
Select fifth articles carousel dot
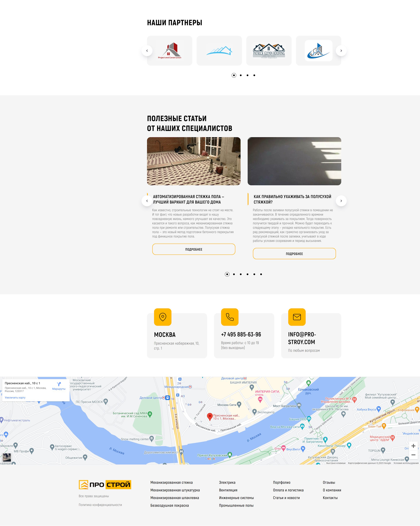coord(254,274)
